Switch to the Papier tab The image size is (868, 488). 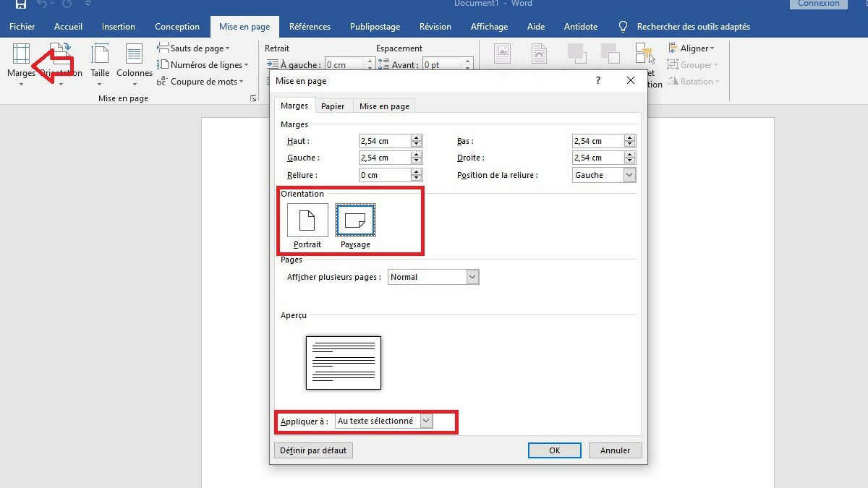coord(333,106)
